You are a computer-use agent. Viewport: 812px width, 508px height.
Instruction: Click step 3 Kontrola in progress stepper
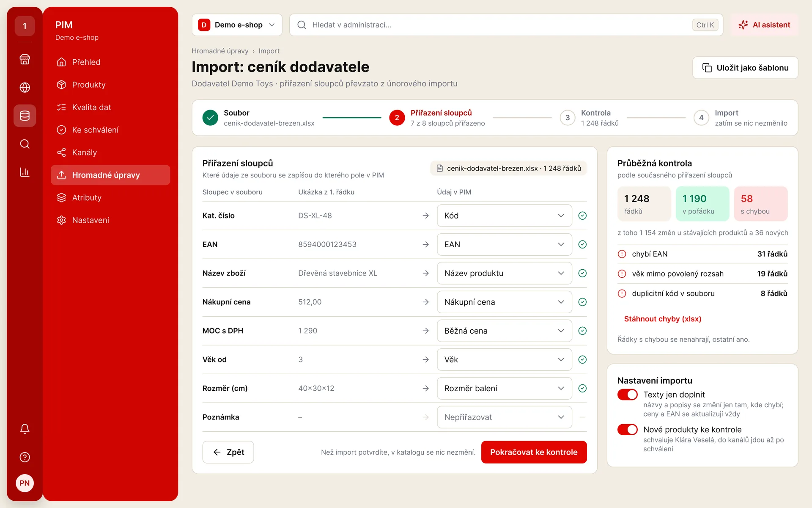589,118
